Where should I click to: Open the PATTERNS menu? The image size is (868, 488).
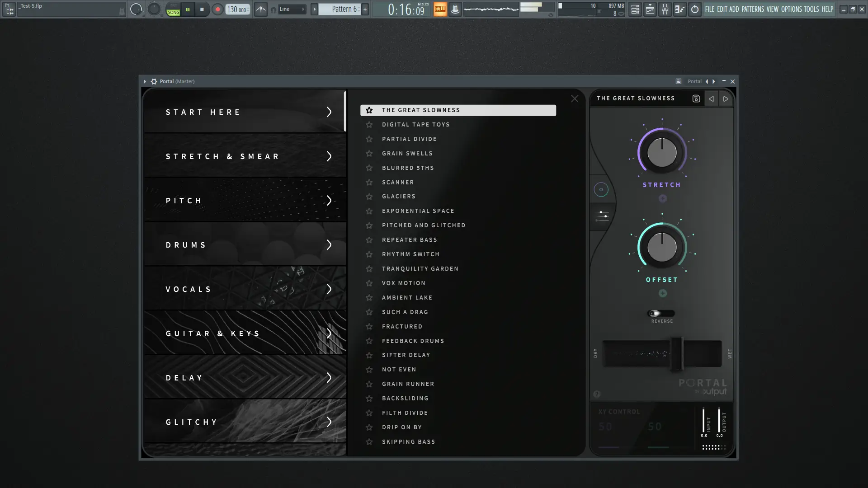pos(752,9)
